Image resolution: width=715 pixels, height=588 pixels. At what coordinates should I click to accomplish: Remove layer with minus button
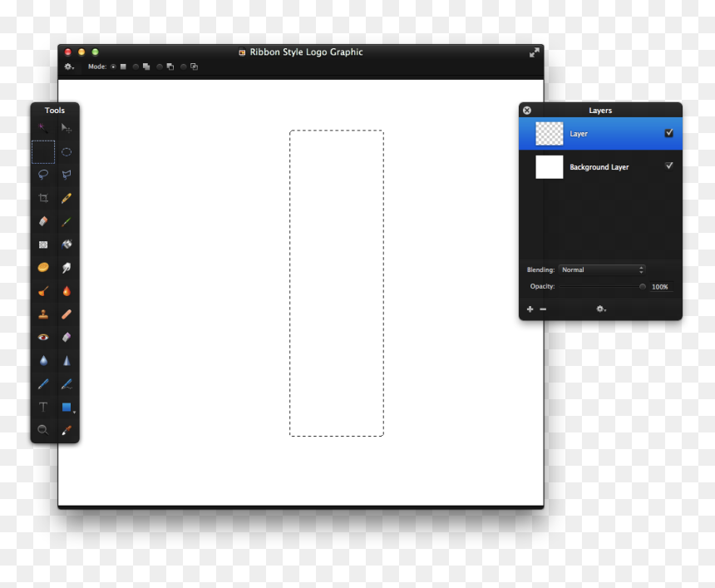(x=543, y=309)
